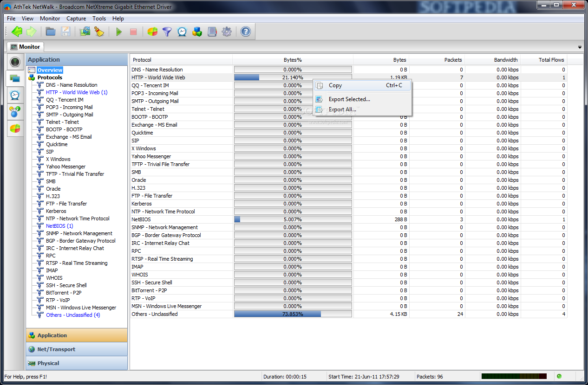The image size is (588, 385).
Task: Click the Copy icon in context menu
Action: 319,85
